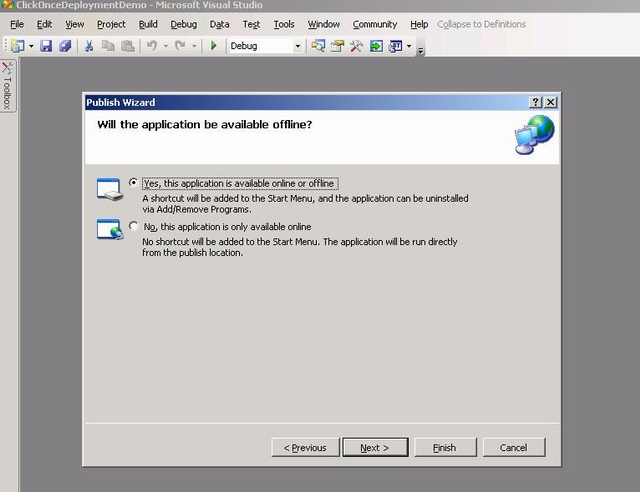Click Collapse to Definitions in menu bar
This screenshot has width=640, height=492.
click(x=481, y=24)
